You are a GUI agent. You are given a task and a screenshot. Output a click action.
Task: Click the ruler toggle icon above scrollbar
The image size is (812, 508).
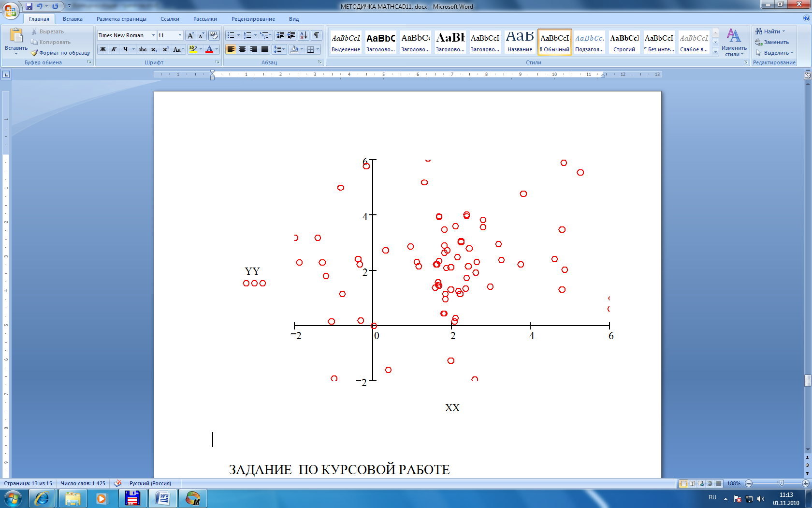pyautogui.click(x=807, y=75)
